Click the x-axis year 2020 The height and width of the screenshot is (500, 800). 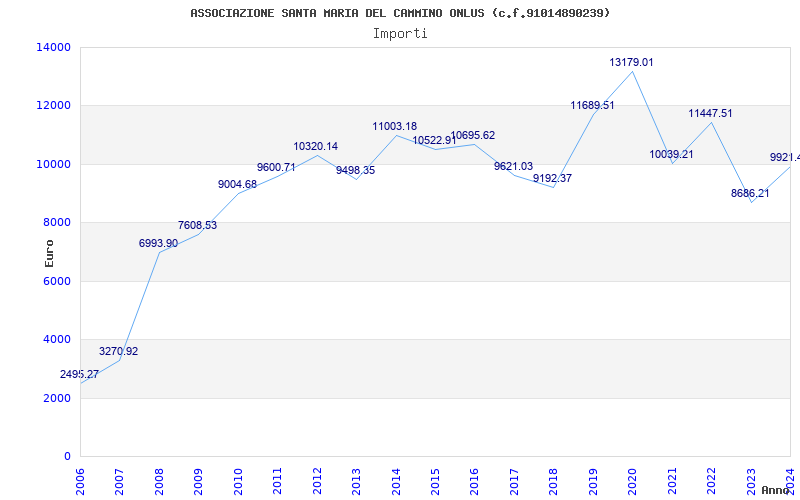pos(632,481)
